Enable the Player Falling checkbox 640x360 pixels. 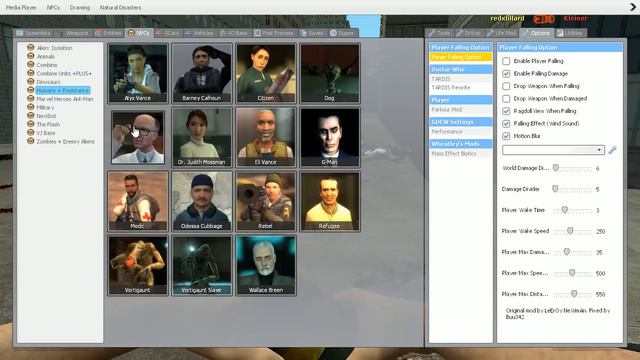tap(506, 61)
